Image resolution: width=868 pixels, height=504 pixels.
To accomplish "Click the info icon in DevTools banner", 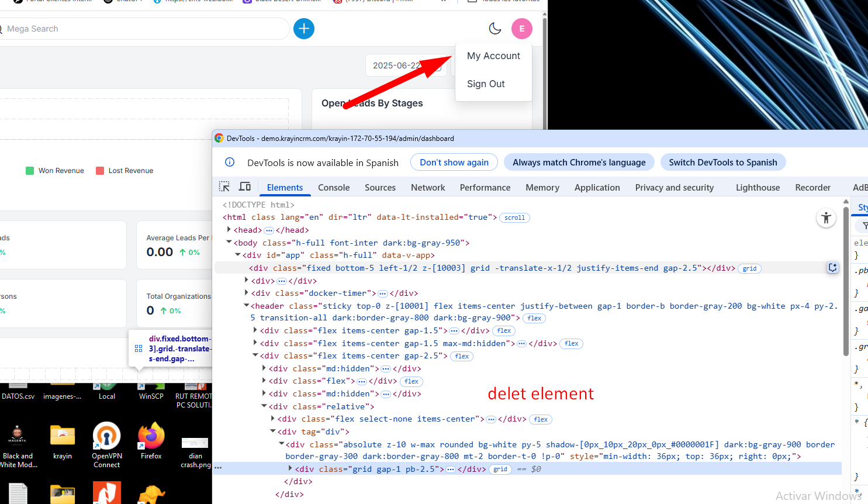I will click(x=230, y=163).
